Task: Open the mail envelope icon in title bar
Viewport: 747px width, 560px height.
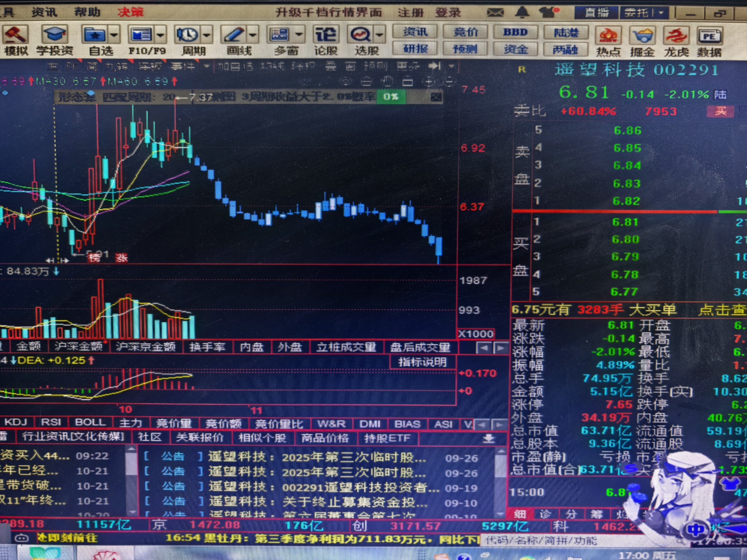Action: click(495, 13)
